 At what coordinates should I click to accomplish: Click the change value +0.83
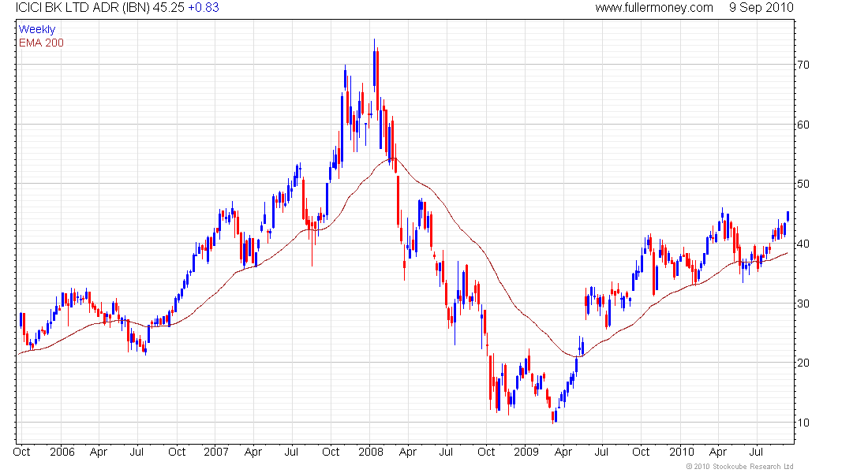[x=203, y=8]
